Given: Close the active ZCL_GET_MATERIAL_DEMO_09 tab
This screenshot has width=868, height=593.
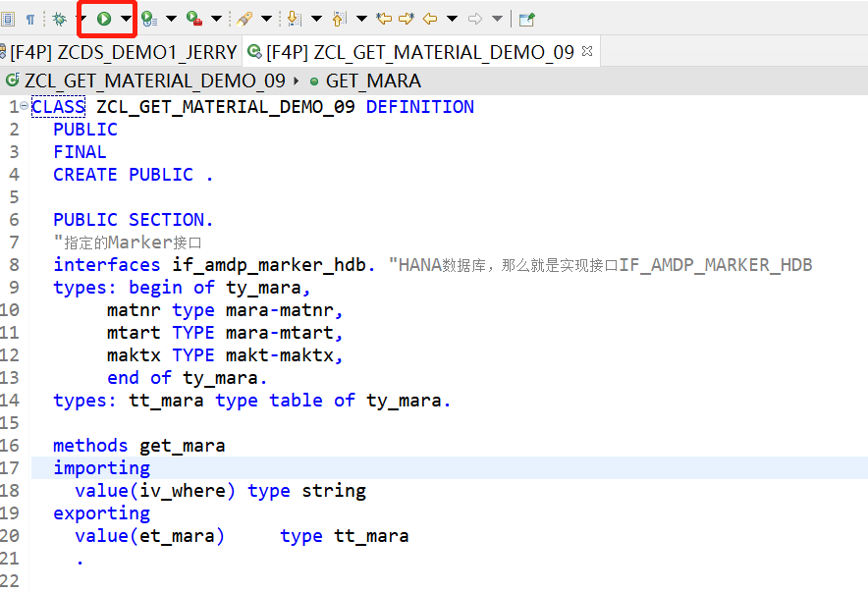Looking at the screenshot, I should coord(586,50).
